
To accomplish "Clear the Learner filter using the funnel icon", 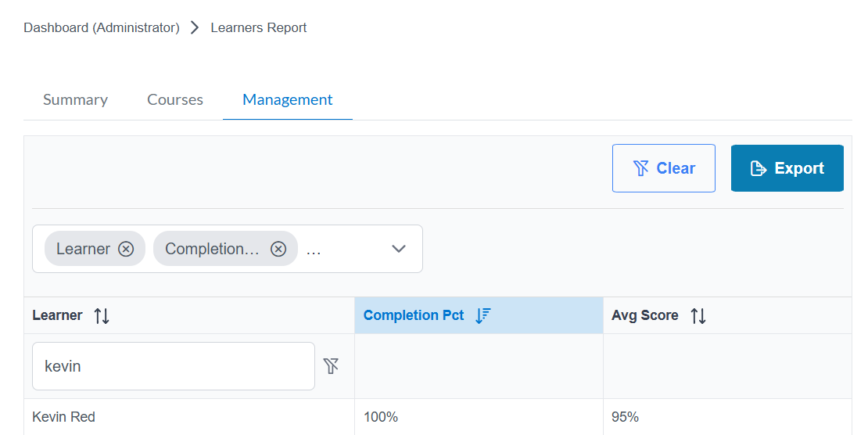I will 332,365.
